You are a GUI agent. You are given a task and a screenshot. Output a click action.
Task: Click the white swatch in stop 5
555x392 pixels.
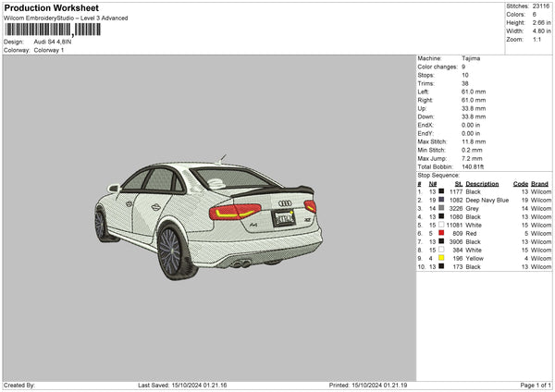coord(441,225)
